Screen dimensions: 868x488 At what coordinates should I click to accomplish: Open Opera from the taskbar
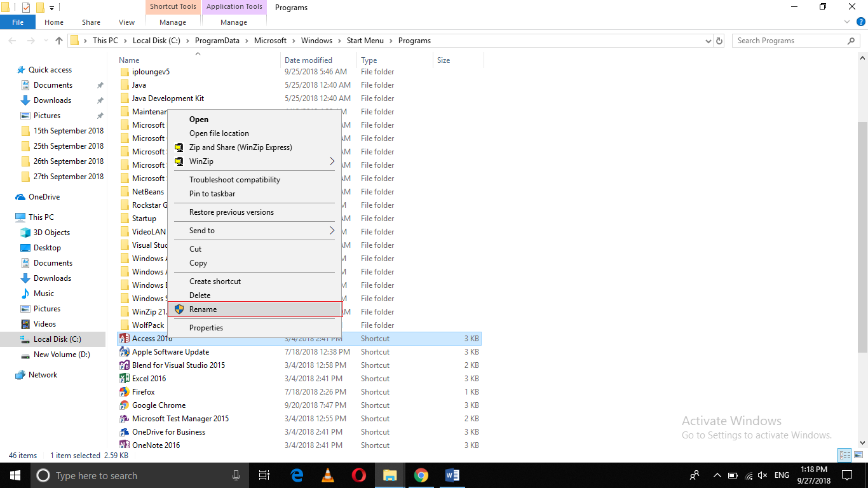358,475
